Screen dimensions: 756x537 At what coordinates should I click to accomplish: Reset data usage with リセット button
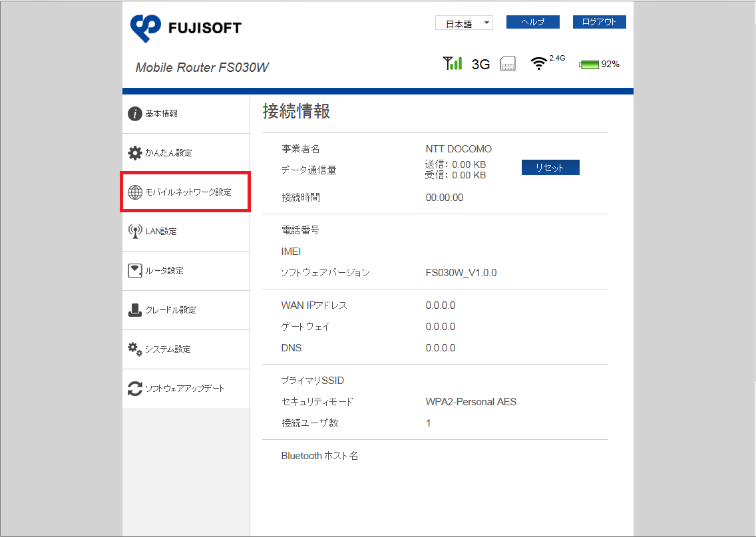tap(550, 168)
